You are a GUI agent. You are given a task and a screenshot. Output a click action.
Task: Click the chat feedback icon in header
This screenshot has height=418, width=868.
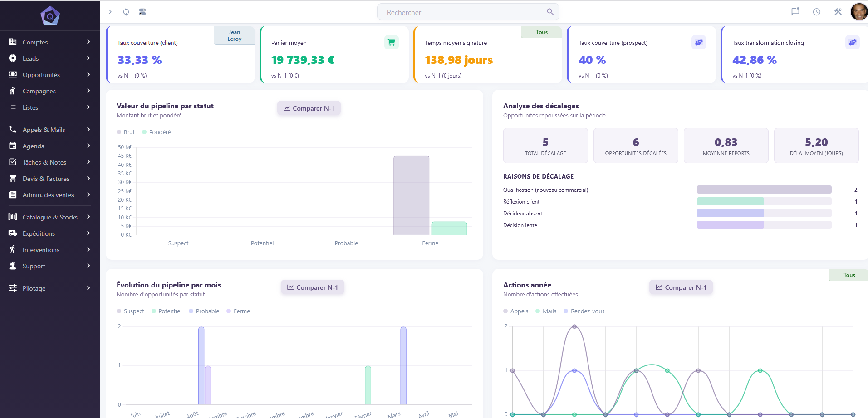795,12
